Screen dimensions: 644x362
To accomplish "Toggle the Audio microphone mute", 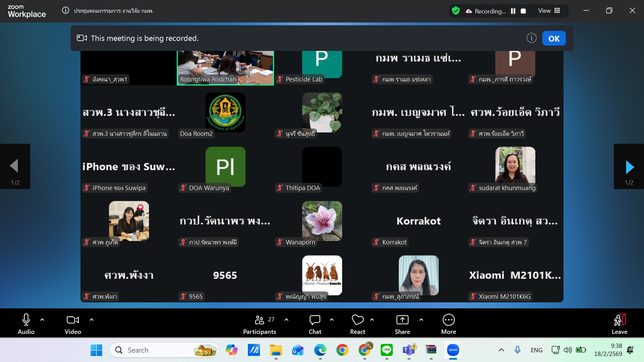I will click(26, 324).
